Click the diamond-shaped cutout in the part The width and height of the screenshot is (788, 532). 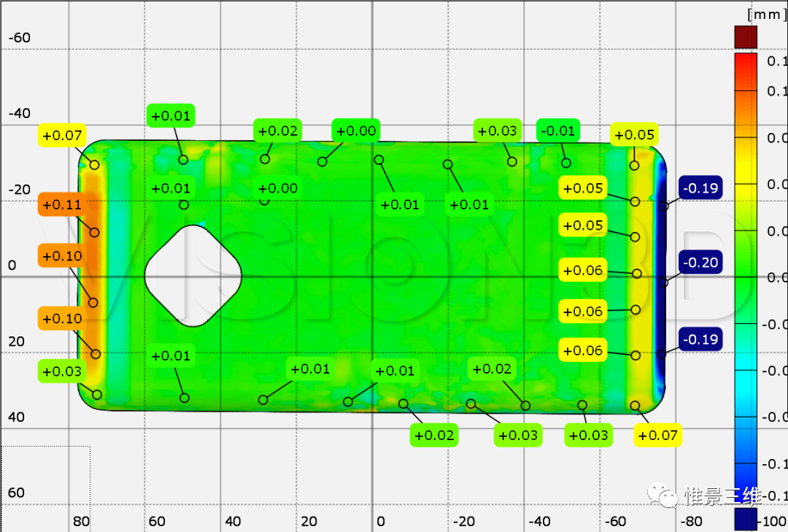click(x=193, y=276)
